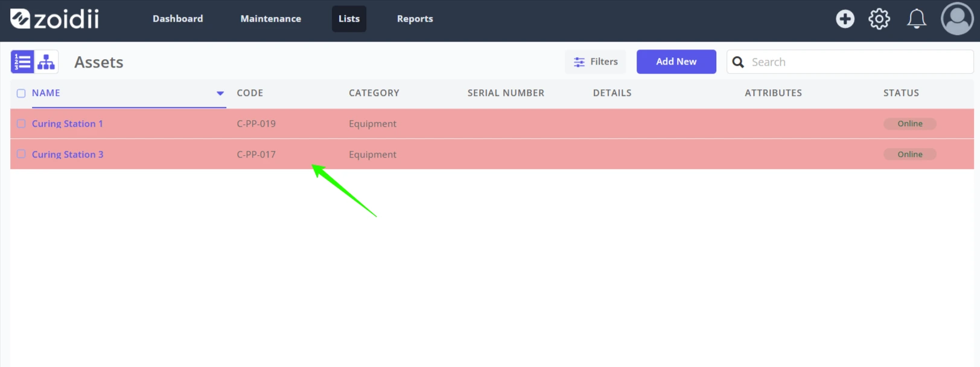Check the select-all checkbox beside NAME
This screenshot has height=367, width=980.
(x=21, y=93)
